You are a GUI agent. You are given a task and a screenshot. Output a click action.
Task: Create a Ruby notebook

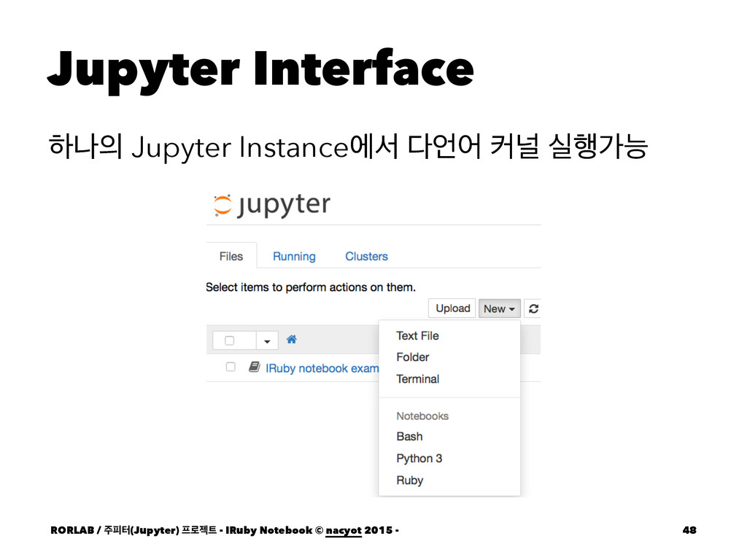click(x=410, y=481)
